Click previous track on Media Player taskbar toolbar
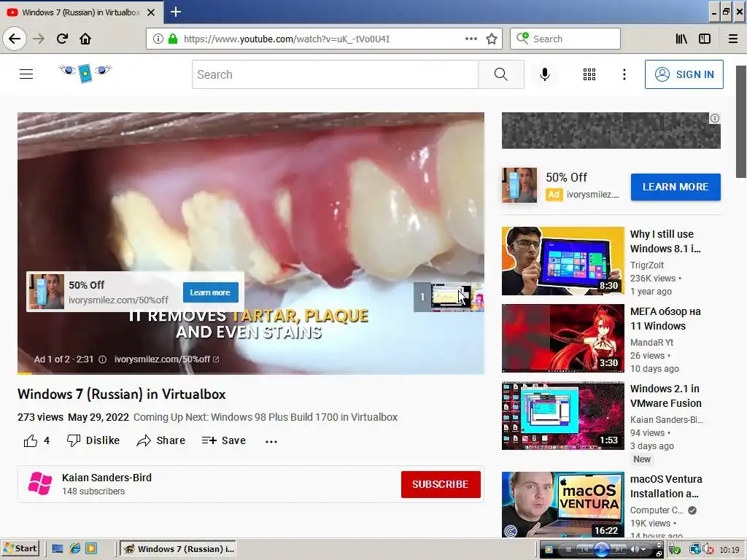747x560 pixels. click(584, 550)
